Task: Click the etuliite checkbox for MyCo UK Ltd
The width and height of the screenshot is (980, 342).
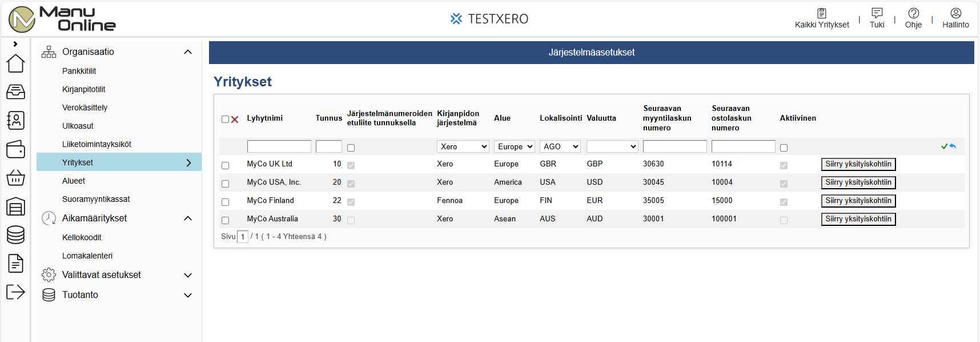Action: [351, 165]
